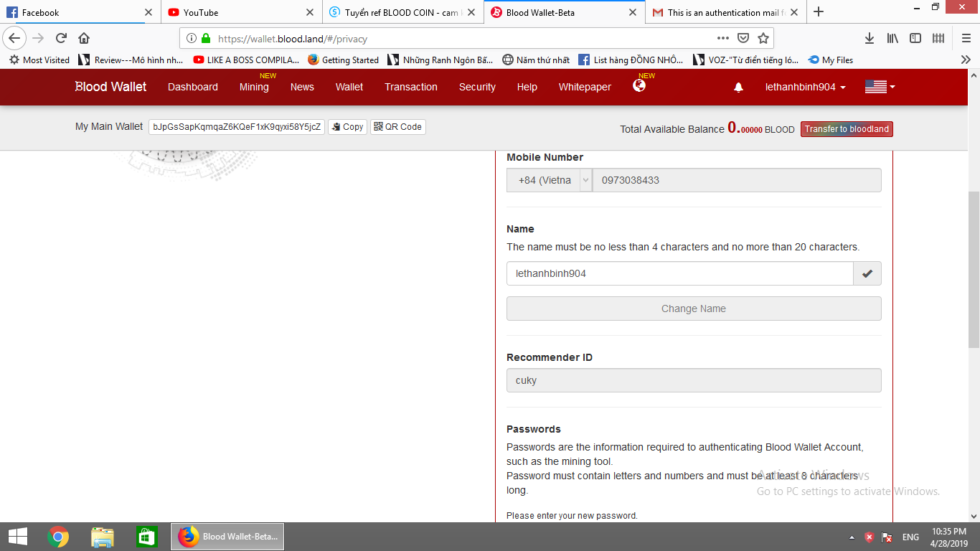980x551 pixels.
Task: Show hidden system tray icons
Action: pos(852,537)
